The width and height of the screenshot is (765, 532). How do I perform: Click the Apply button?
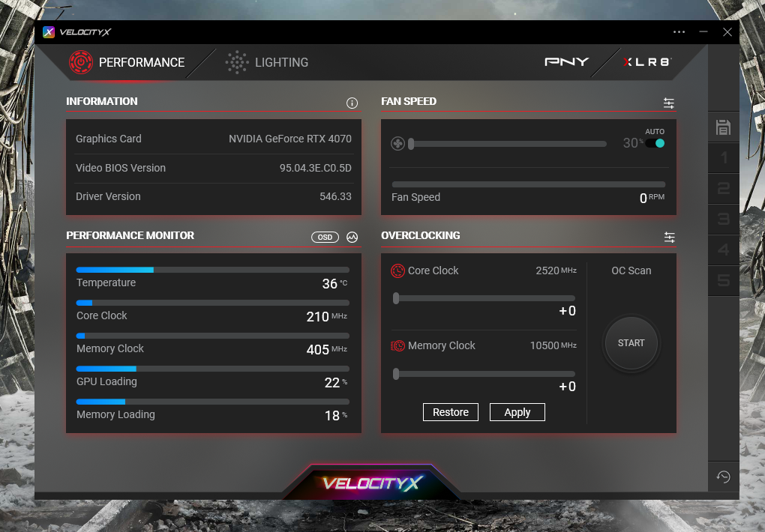tap(517, 412)
